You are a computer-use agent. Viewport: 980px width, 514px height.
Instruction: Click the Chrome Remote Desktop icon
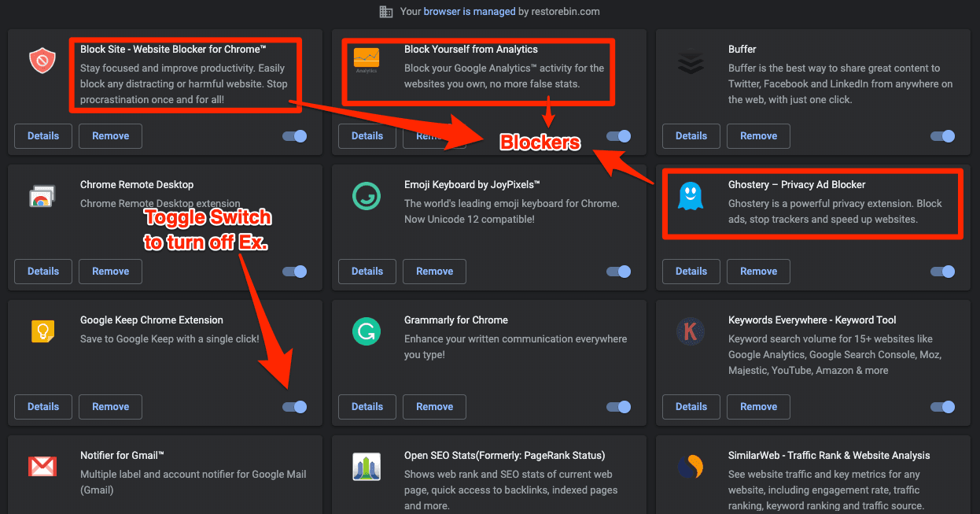click(x=42, y=196)
